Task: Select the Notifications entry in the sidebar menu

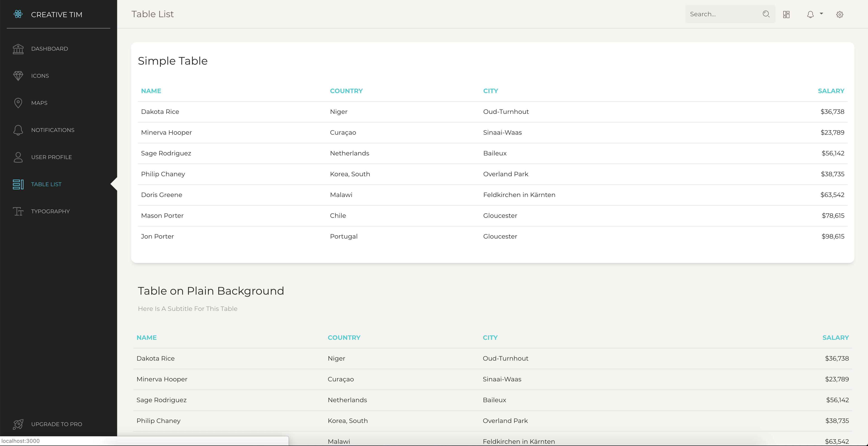Action: click(x=53, y=130)
